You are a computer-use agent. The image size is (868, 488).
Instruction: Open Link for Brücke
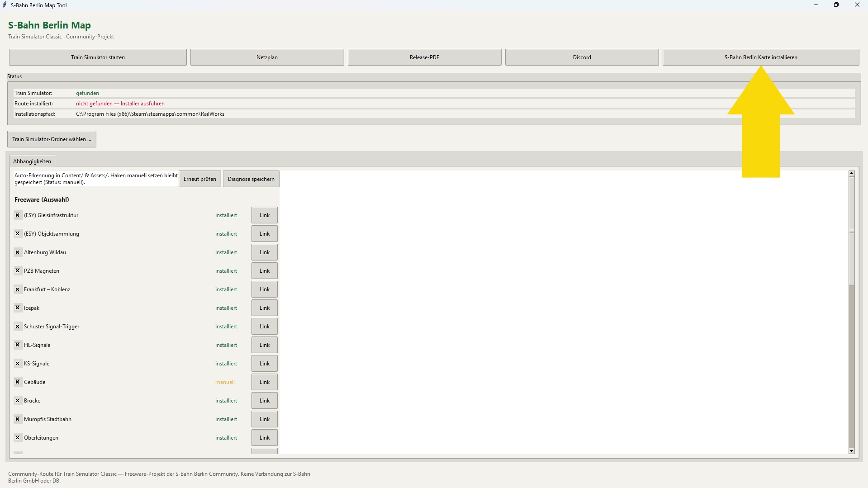[x=265, y=401]
